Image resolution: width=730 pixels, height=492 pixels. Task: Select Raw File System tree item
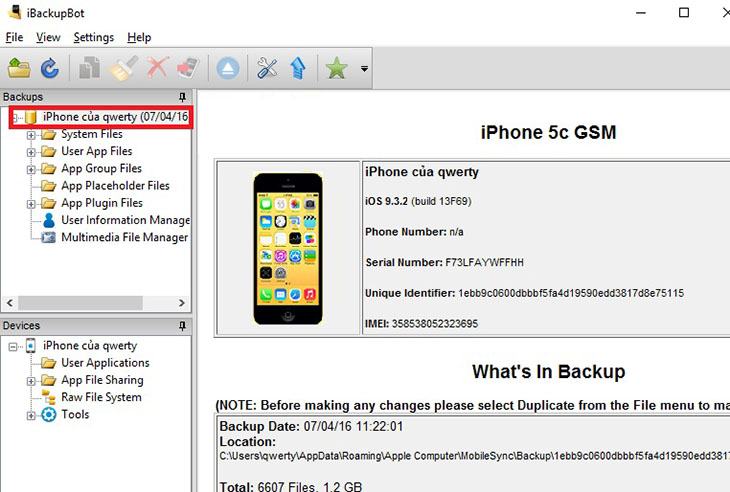101,397
